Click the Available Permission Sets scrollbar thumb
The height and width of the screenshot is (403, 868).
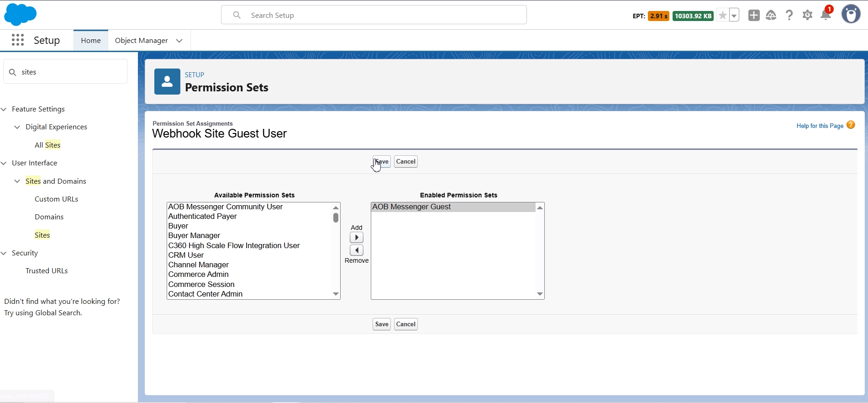click(x=336, y=217)
